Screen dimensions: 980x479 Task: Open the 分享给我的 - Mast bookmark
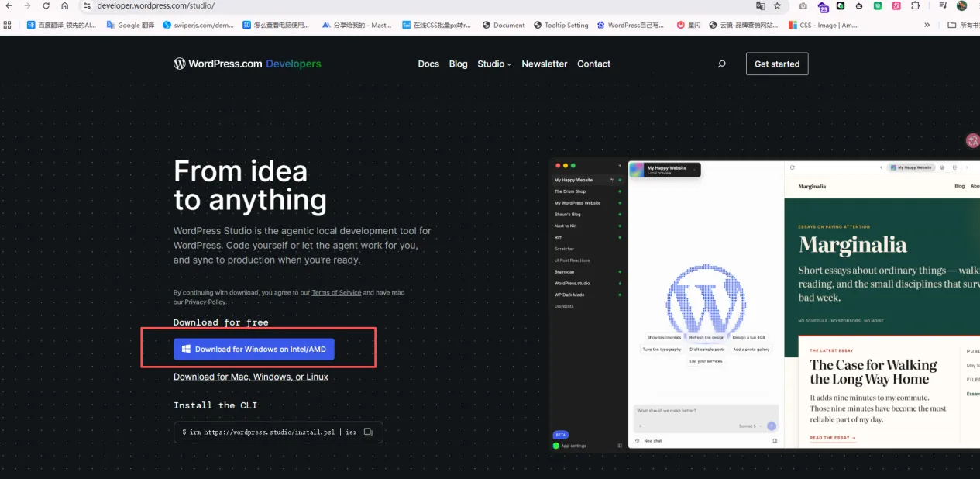click(357, 25)
